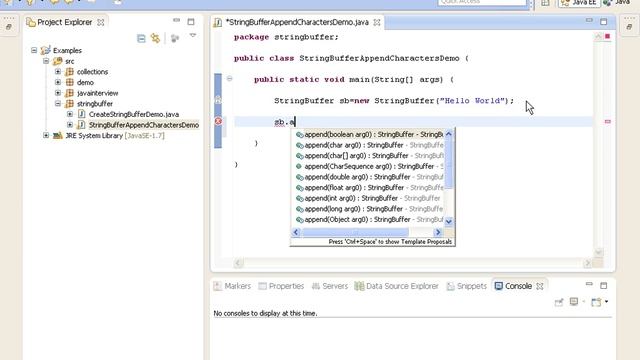Screen dimensions: 640x360
Task: Choose append(char[] arg0) proposal
Action: tap(369, 156)
